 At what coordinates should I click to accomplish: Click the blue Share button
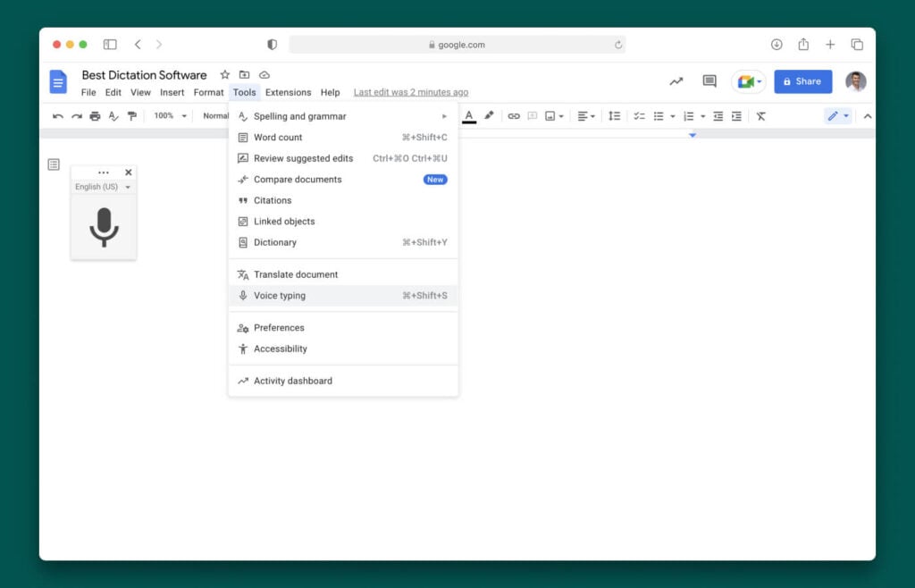(802, 81)
